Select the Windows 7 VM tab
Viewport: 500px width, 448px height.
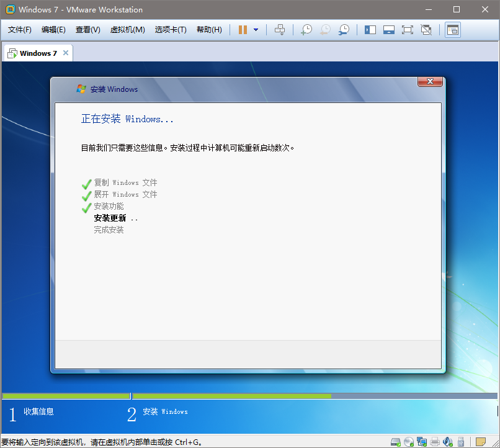click(x=38, y=53)
